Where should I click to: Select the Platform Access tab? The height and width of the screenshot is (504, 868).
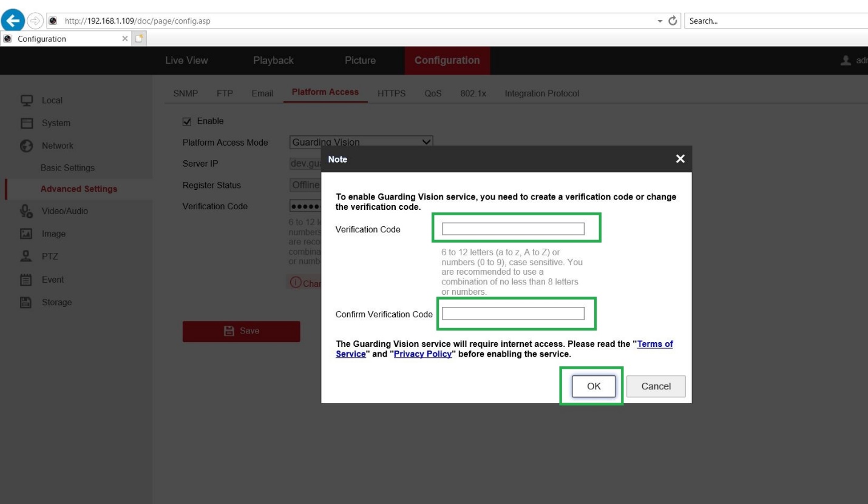(325, 92)
